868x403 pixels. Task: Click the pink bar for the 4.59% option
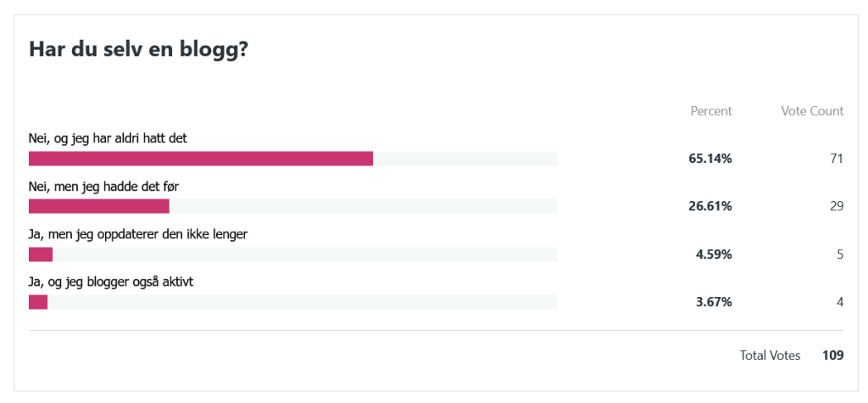(41, 255)
